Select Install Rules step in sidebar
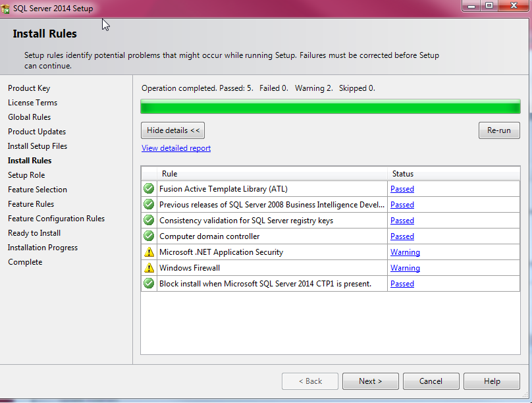 pos(30,161)
